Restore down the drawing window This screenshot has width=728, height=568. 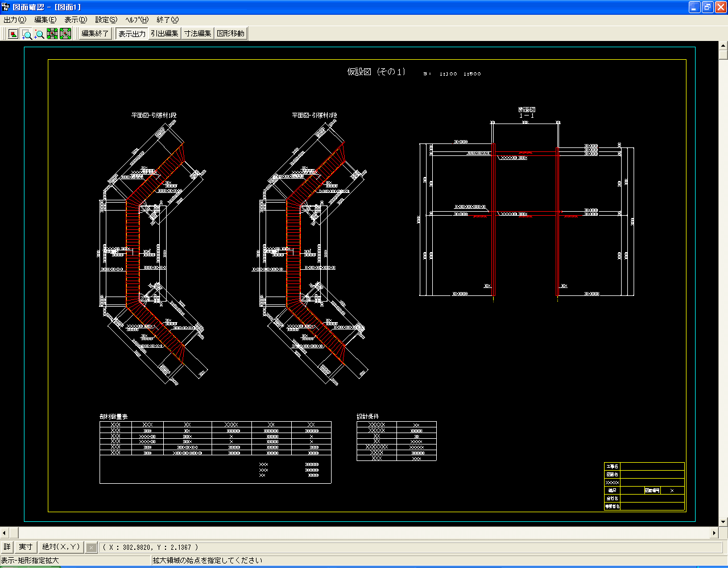pos(708,7)
